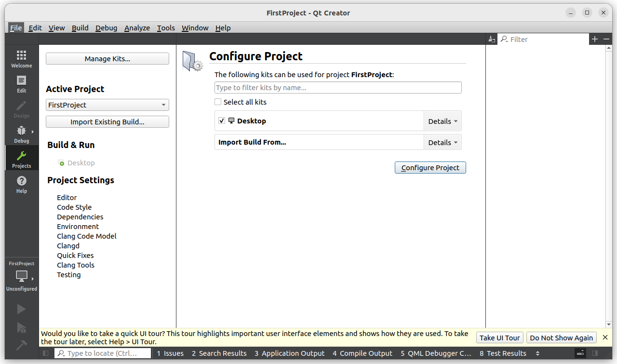
Task: Click the output pane scrollbar down arrow
Action: 608,324
